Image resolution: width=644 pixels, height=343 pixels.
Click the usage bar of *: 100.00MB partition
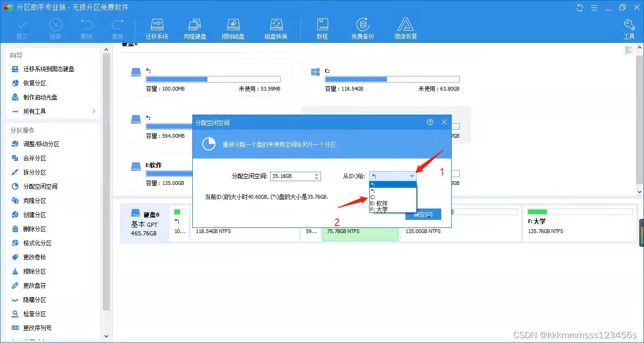point(213,79)
